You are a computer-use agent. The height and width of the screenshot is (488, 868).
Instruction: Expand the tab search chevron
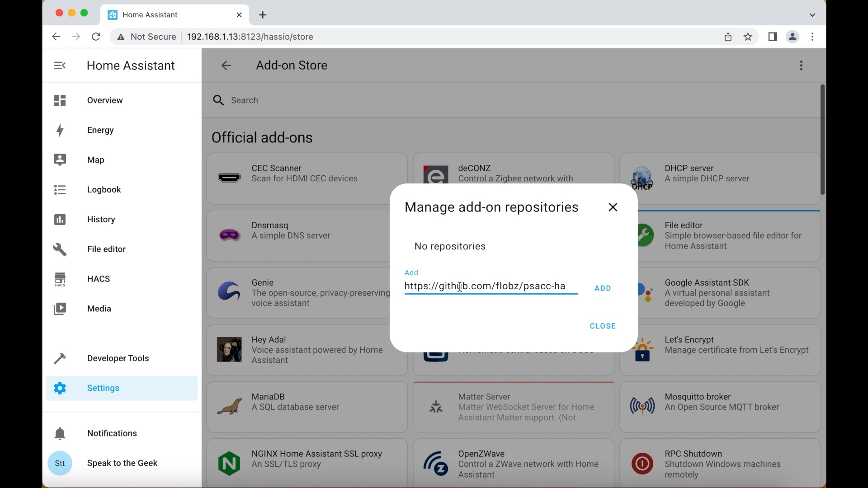point(812,15)
